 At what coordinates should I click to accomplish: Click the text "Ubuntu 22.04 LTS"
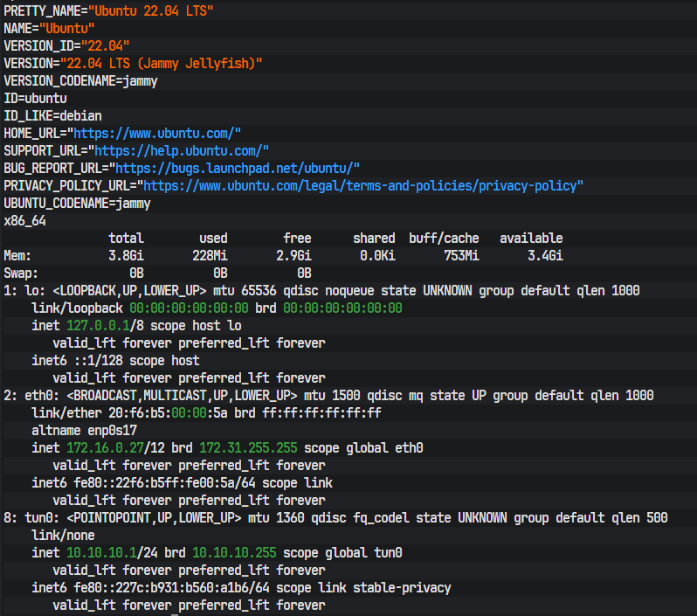[x=151, y=10]
